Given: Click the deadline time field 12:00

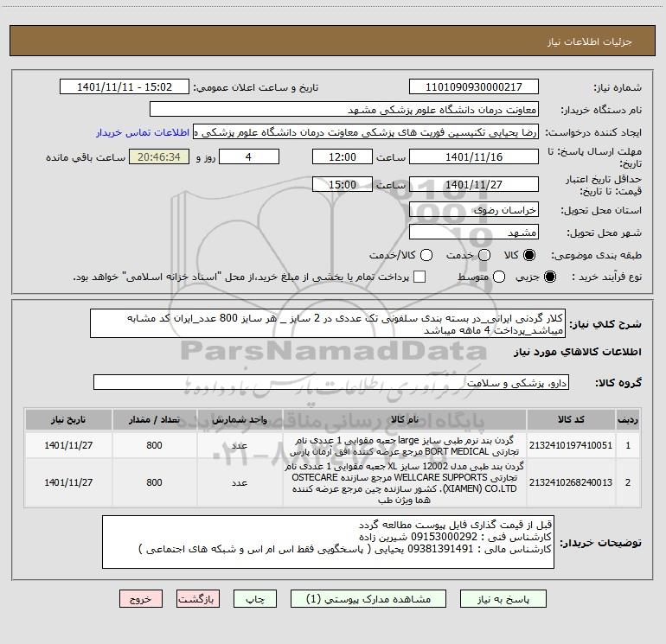Looking at the screenshot, I should 343,156.
